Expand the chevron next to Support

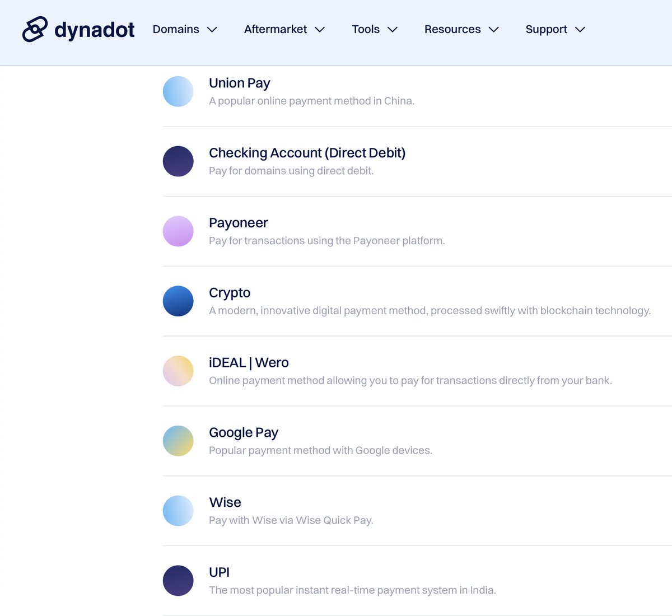580,30
